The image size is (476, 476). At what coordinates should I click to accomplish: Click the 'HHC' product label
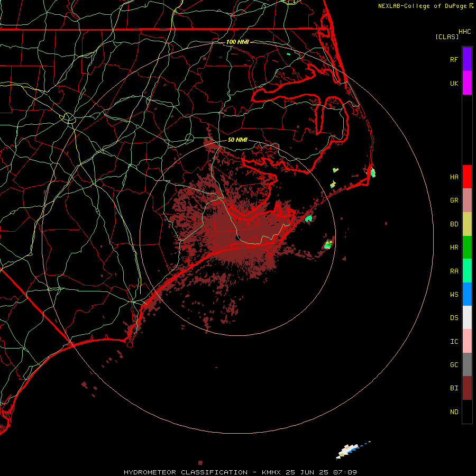[x=464, y=32]
